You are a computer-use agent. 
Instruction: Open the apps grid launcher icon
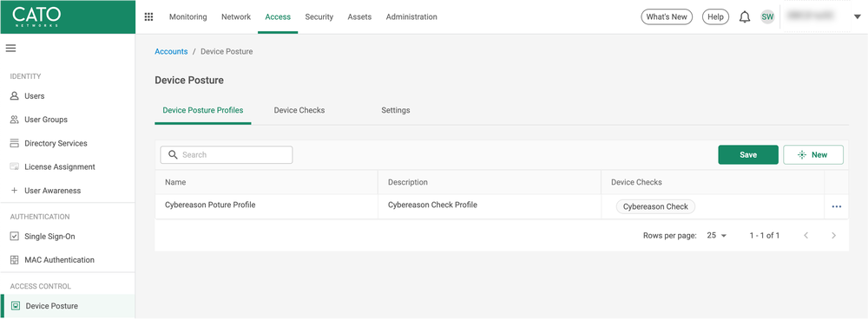[148, 17]
